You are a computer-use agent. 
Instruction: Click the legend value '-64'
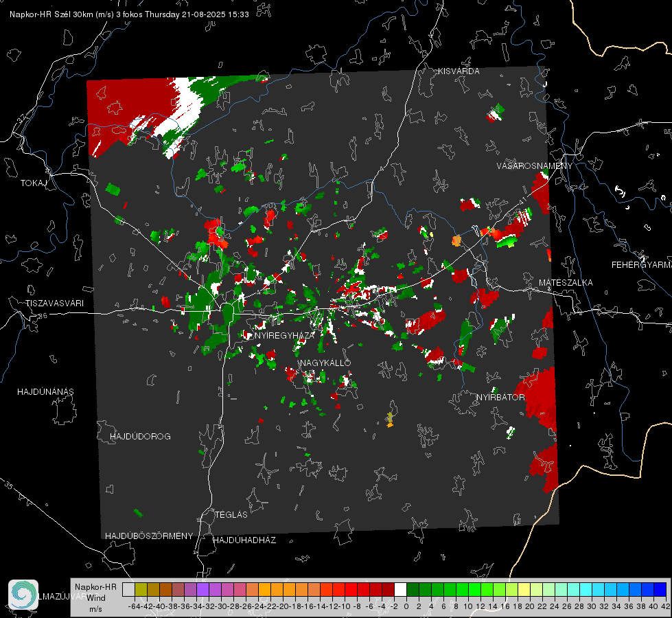[x=134, y=606]
